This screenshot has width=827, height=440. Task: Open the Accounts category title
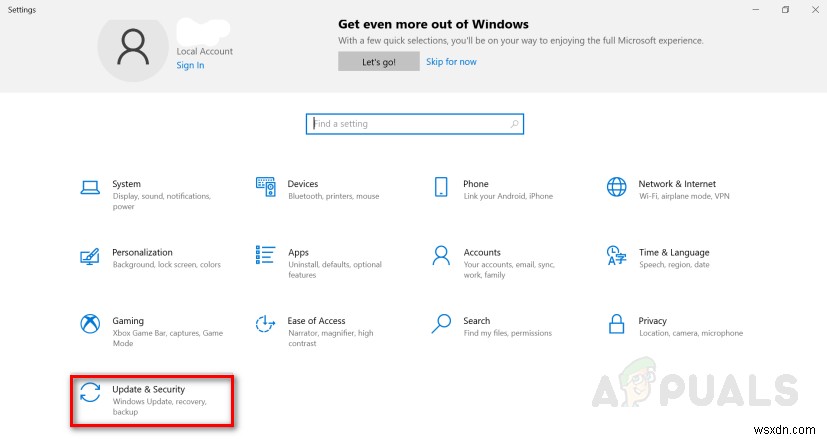point(482,252)
